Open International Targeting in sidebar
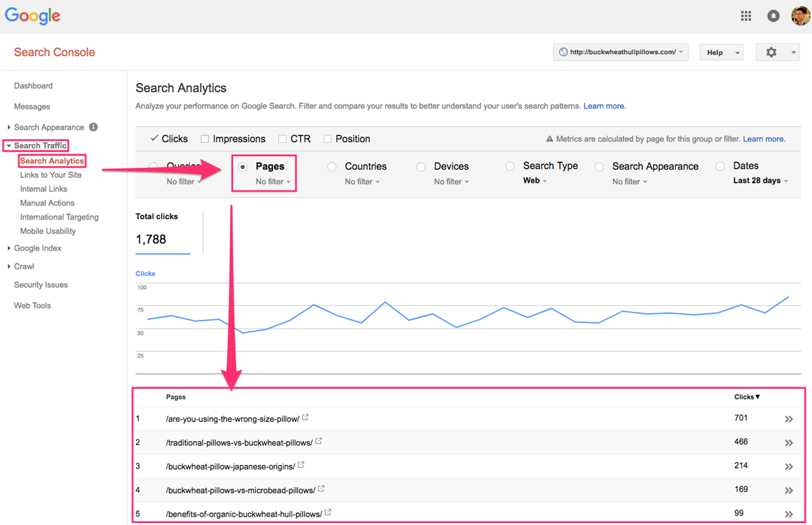The width and height of the screenshot is (812, 525). (59, 217)
